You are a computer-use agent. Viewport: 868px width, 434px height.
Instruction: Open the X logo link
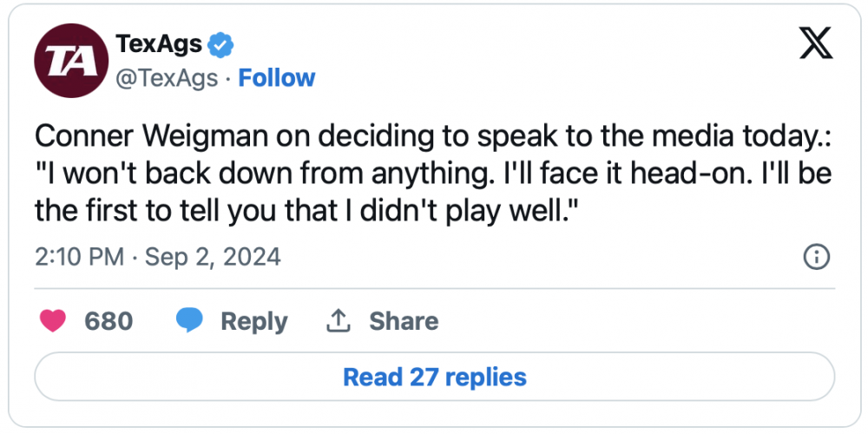click(815, 43)
